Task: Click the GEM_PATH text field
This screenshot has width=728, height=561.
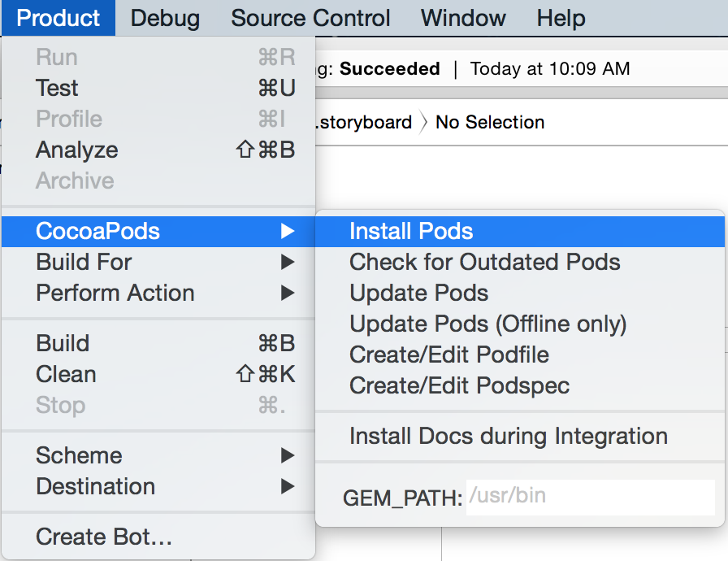Action: point(590,496)
